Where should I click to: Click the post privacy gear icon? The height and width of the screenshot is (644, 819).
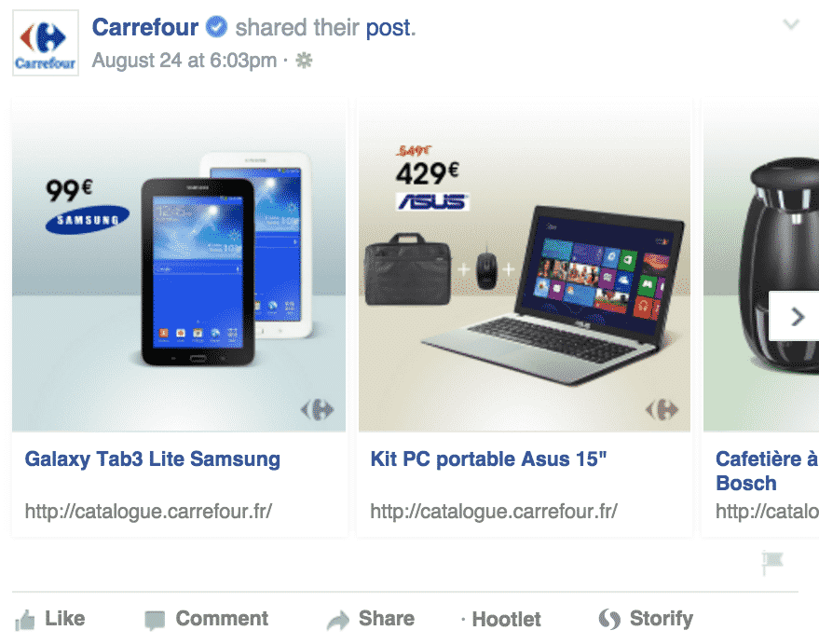click(x=304, y=61)
